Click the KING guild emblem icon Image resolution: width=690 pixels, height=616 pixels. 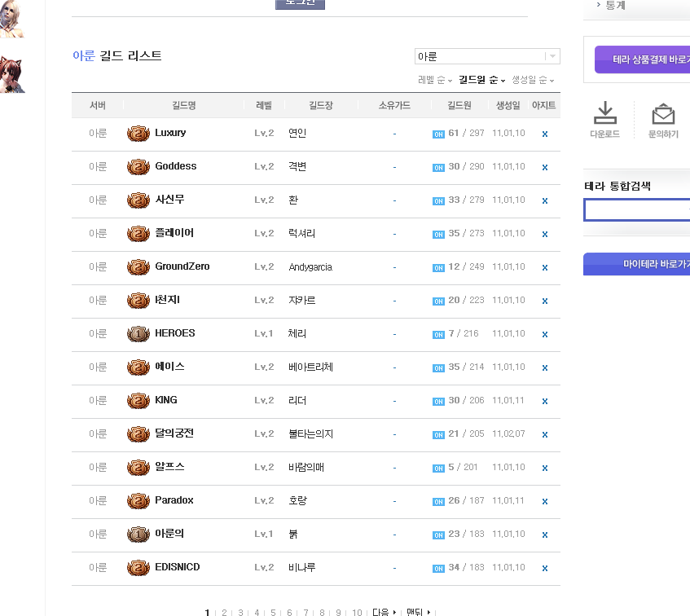138,400
